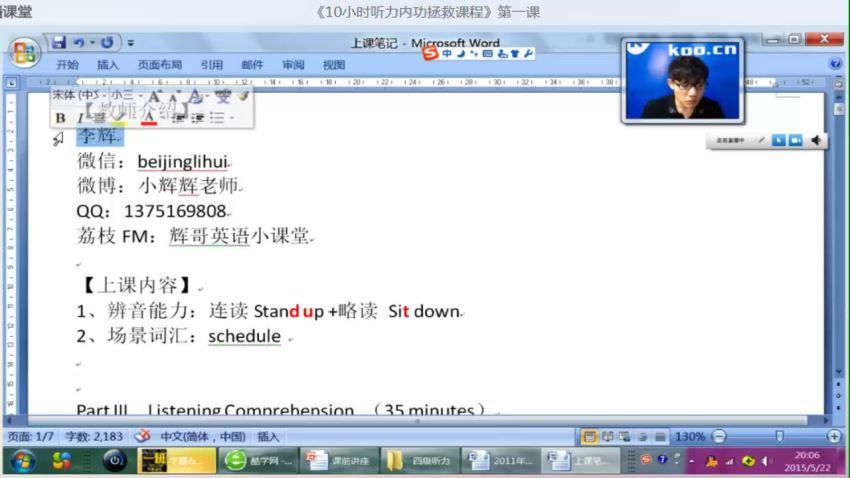
Task: Increase indent in mini toolbar
Action: tap(198, 118)
